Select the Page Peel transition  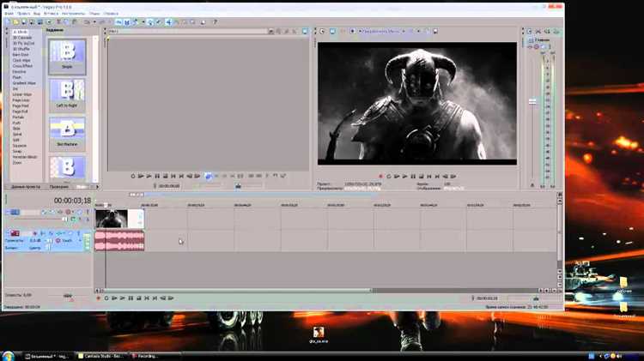(20, 105)
